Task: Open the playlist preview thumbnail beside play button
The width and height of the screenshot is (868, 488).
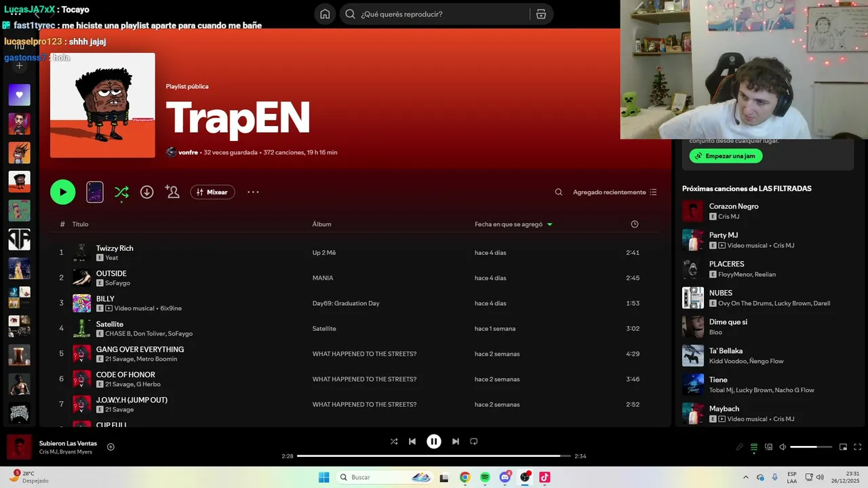Action: point(95,192)
